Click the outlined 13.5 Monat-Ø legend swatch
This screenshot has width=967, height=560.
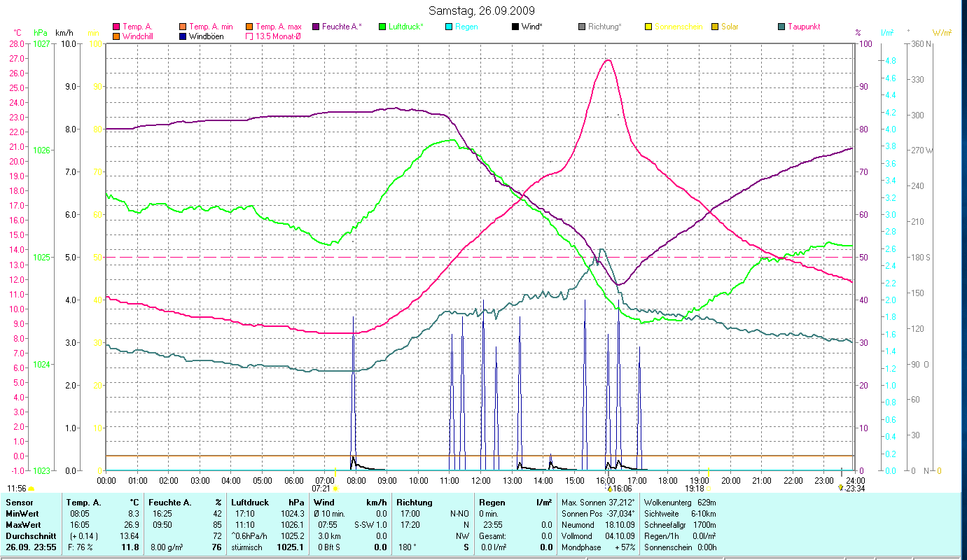249,36
